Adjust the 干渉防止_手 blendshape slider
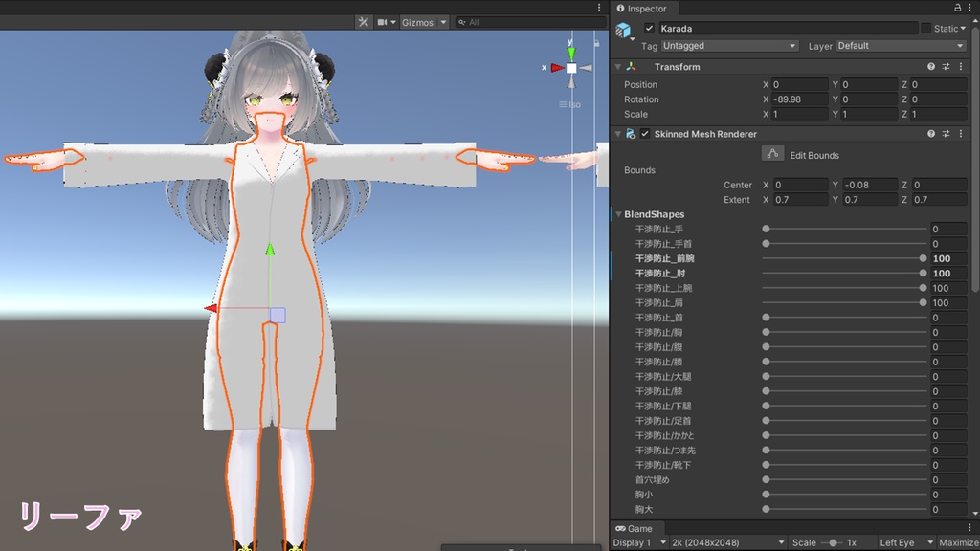980x551 pixels. [844, 229]
